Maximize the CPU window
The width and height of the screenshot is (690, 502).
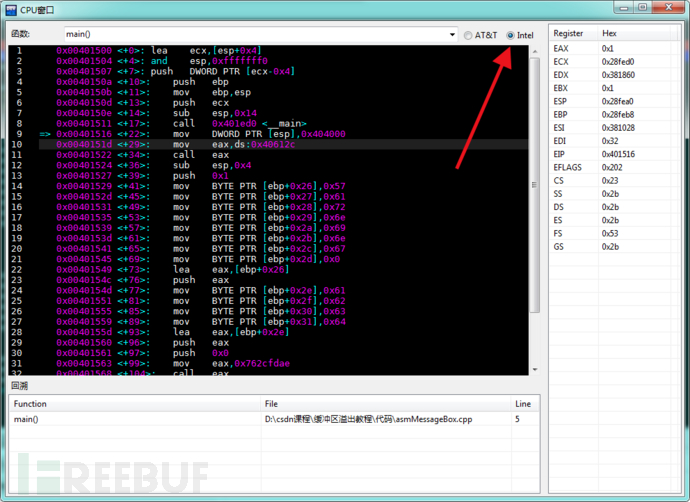tap(643, 7)
